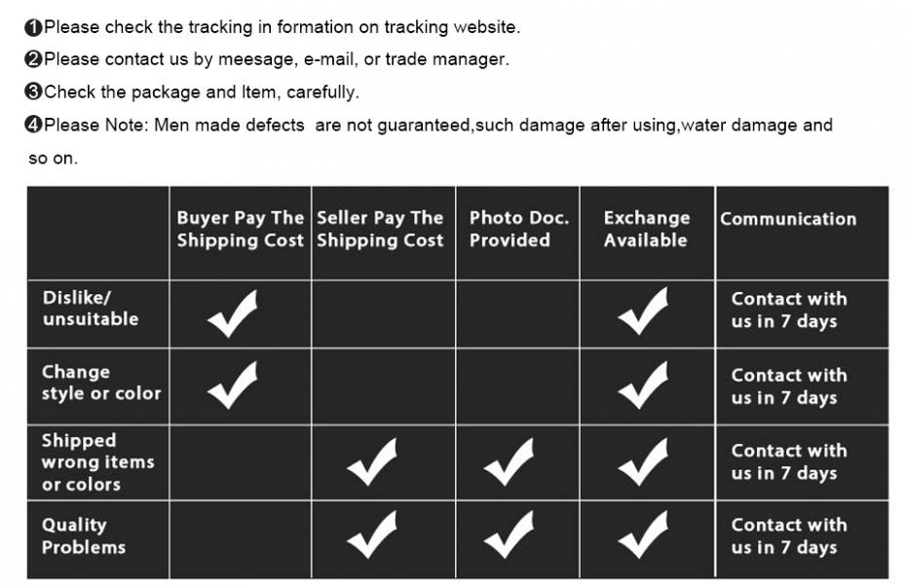The image size is (906, 588).
Task: Select the Photo Doc. Provided column header
Action: tap(519, 229)
